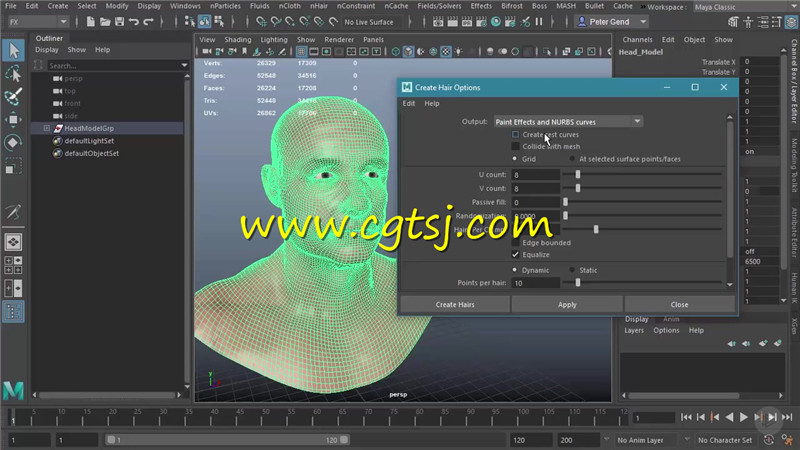The height and width of the screenshot is (450, 800).
Task: Click the Pause render icon
Action: point(539,22)
